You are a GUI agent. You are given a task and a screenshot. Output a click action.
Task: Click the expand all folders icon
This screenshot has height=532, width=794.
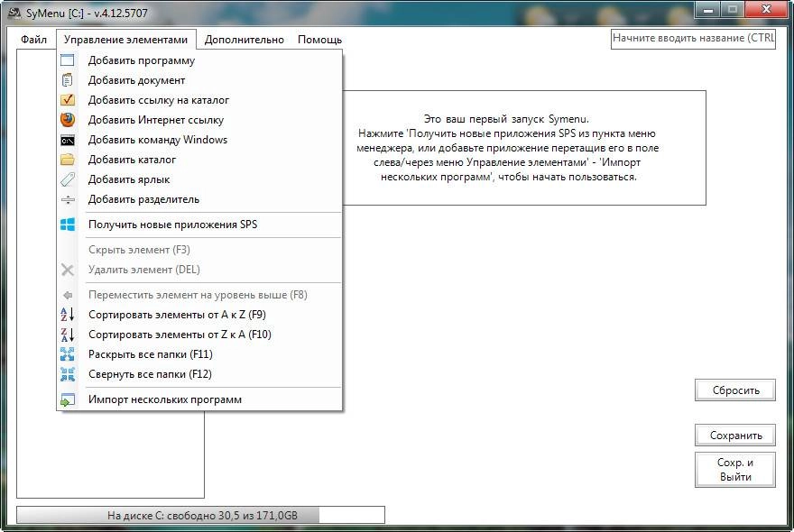click(68, 353)
